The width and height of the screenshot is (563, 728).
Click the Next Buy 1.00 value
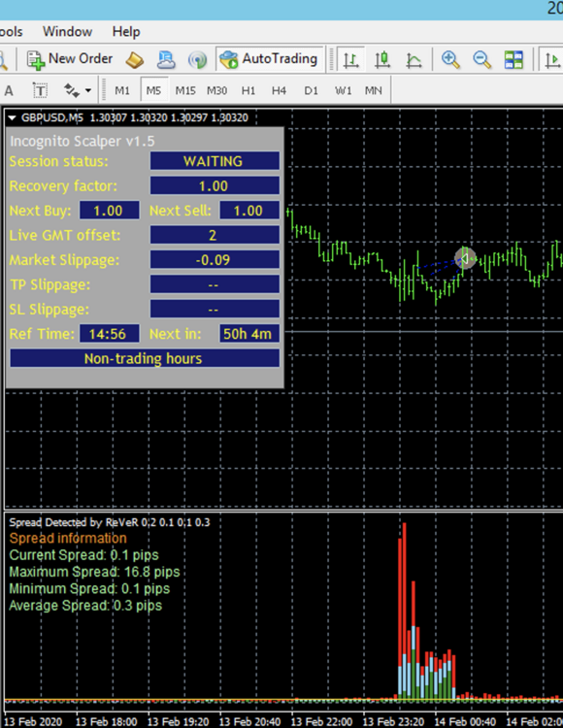point(109,211)
